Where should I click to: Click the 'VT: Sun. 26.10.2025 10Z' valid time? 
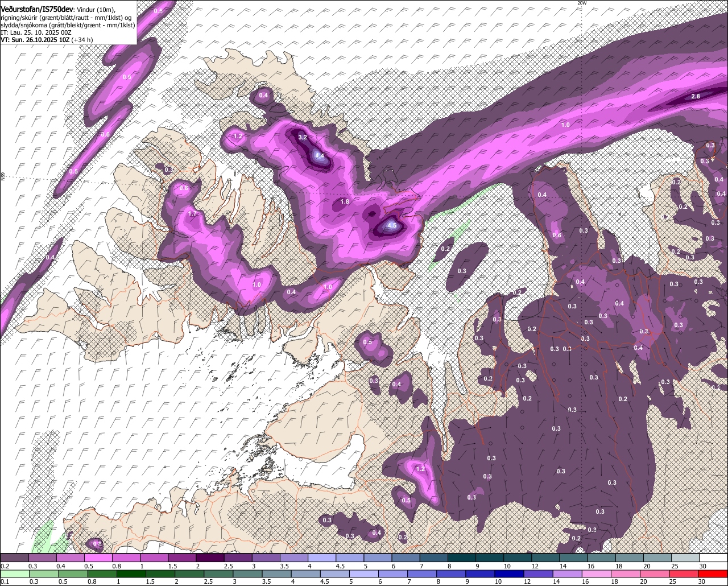coord(35,40)
